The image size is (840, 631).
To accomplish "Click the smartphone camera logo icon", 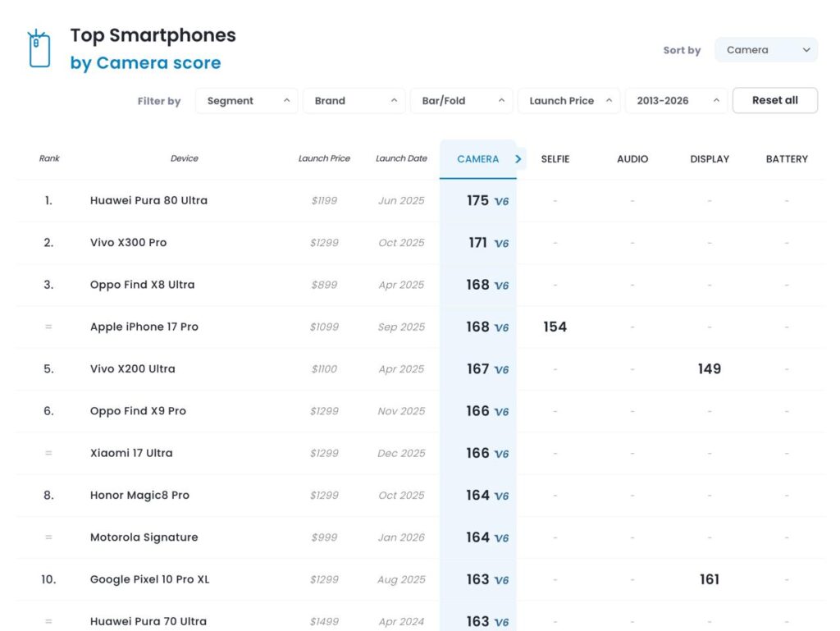I will click(x=39, y=49).
